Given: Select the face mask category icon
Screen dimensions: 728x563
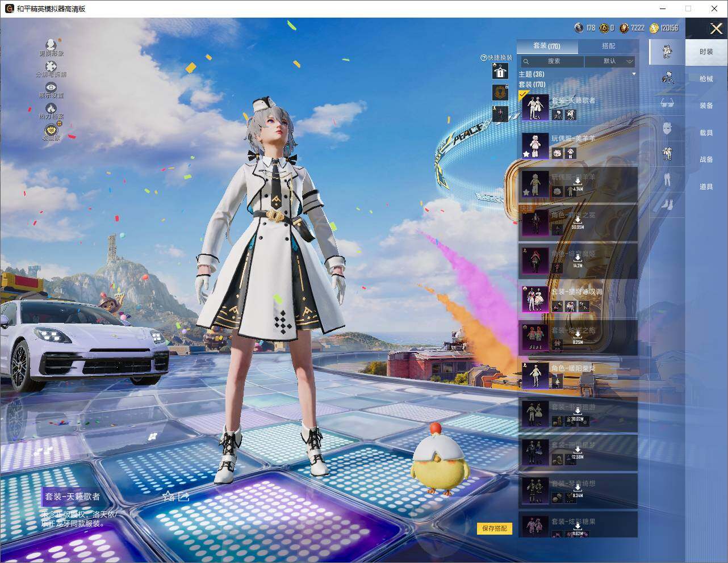Looking at the screenshot, I should pyautogui.click(x=667, y=128).
